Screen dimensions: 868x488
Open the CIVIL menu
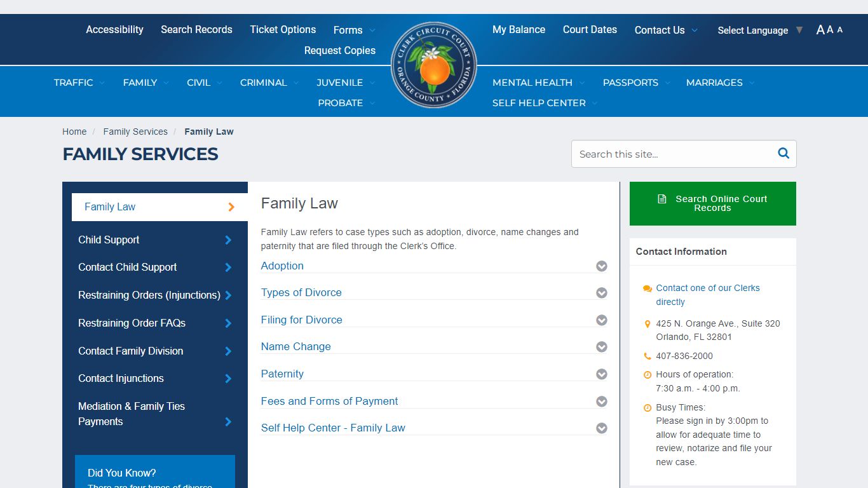pyautogui.click(x=205, y=83)
